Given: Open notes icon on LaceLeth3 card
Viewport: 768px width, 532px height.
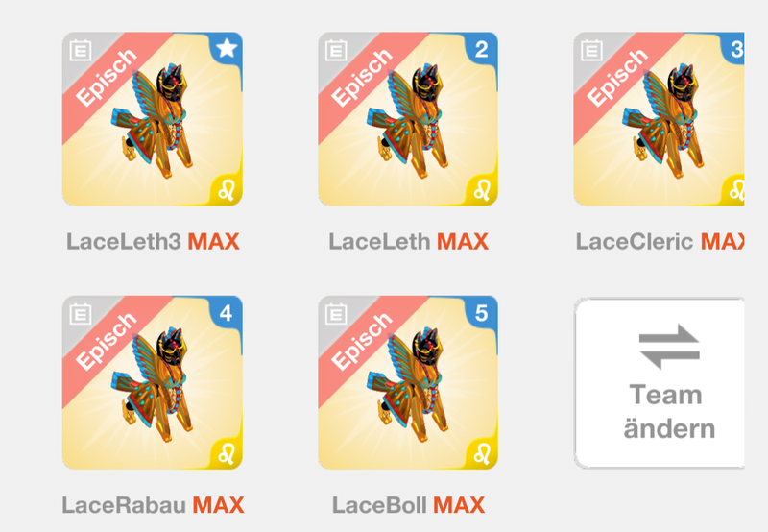Looking at the screenshot, I should [81, 51].
